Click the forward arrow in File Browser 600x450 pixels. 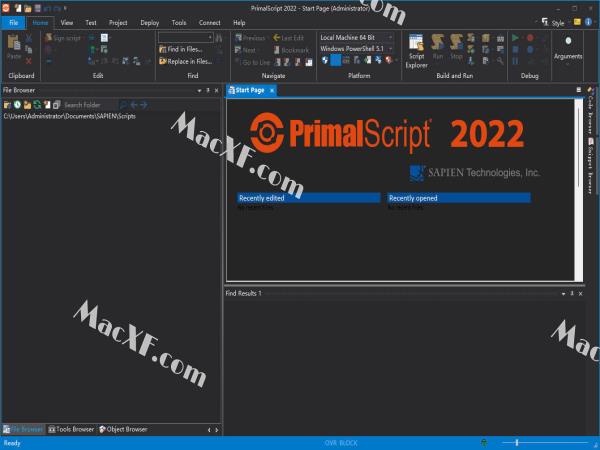tap(143, 104)
